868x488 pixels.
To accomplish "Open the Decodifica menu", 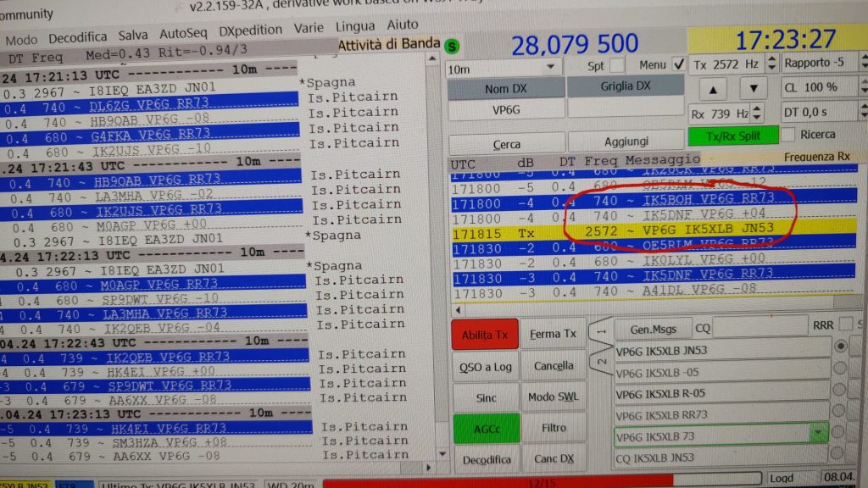I will tap(77, 37).
